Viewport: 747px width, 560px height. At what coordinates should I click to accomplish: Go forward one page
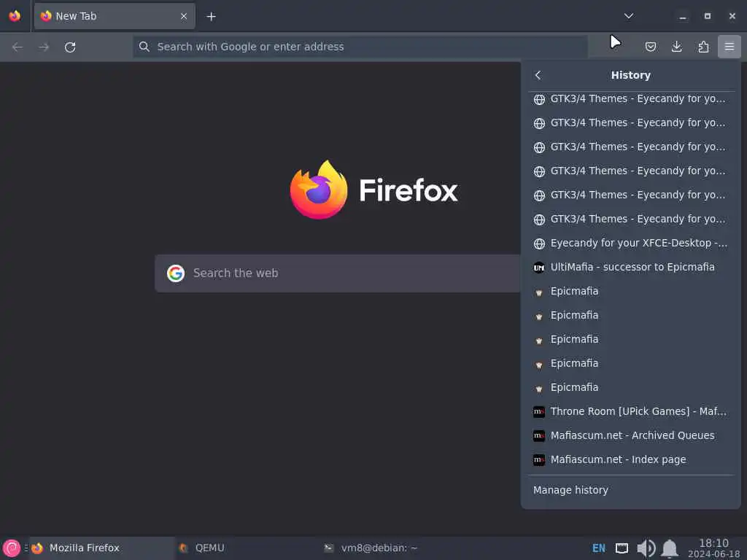coord(44,47)
